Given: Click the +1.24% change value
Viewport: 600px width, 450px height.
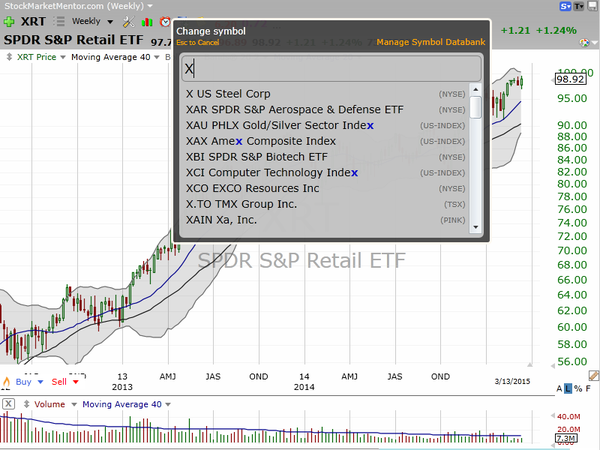Looking at the screenshot, I should click(556, 31).
